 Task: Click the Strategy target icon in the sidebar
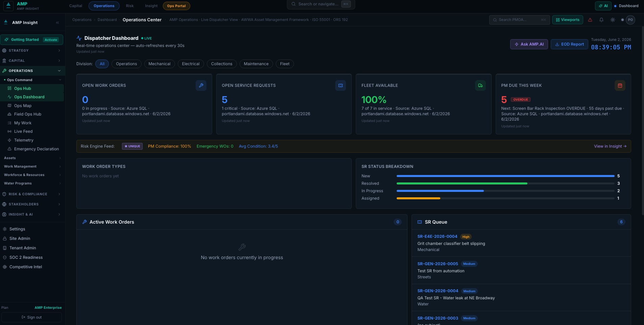[x=4, y=51]
